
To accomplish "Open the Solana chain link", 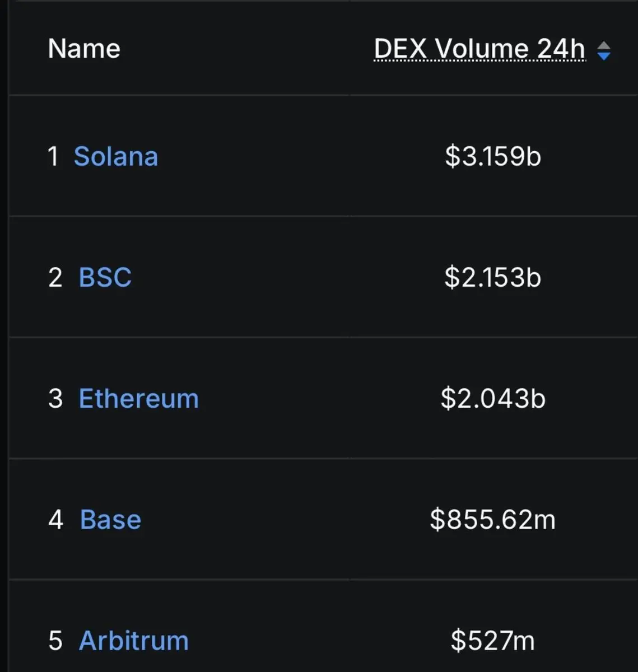I will [116, 156].
